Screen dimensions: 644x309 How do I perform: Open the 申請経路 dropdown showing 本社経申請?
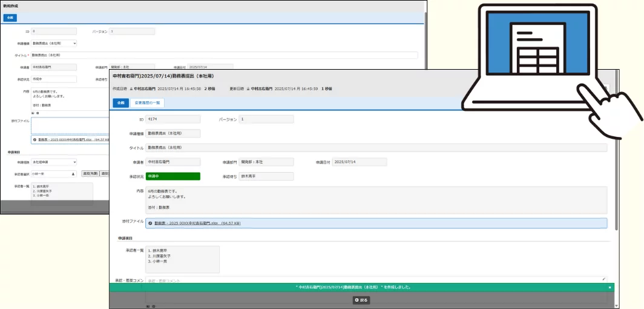[x=54, y=162]
